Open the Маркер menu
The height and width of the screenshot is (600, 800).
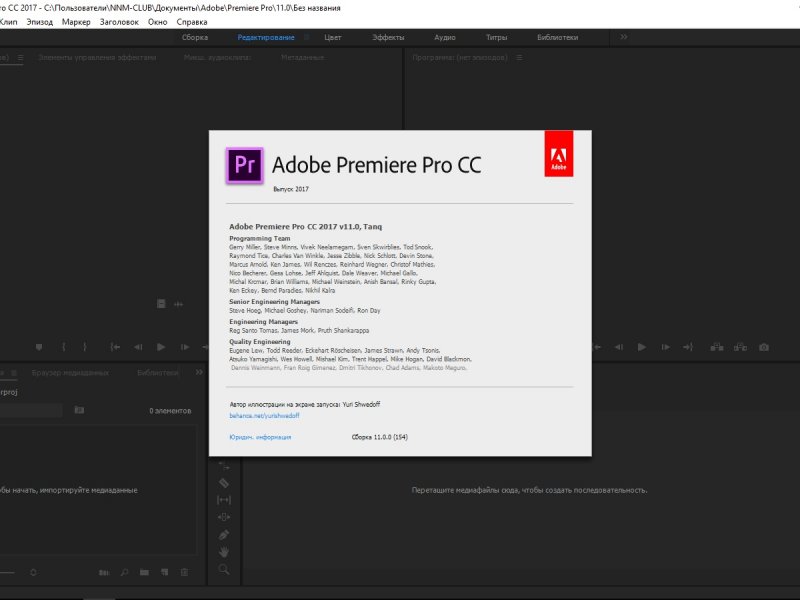(76, 22)
